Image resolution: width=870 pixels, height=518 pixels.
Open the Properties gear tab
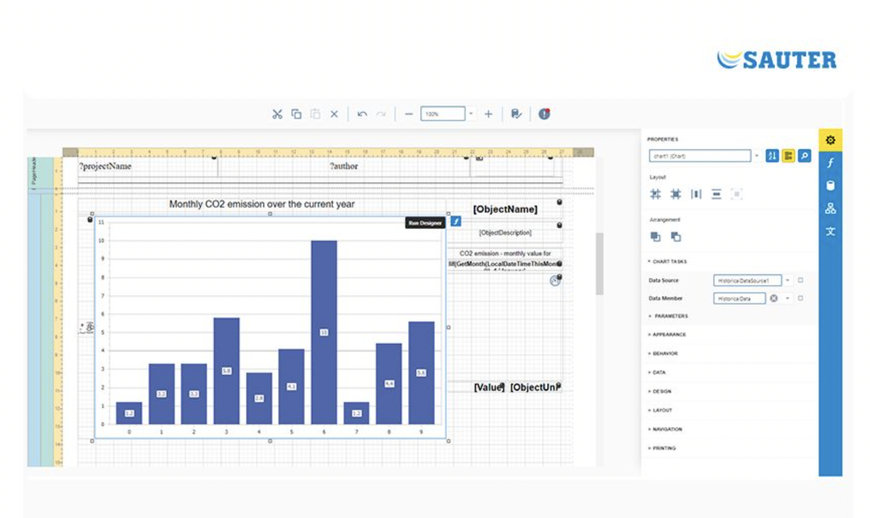coord(830,140)
